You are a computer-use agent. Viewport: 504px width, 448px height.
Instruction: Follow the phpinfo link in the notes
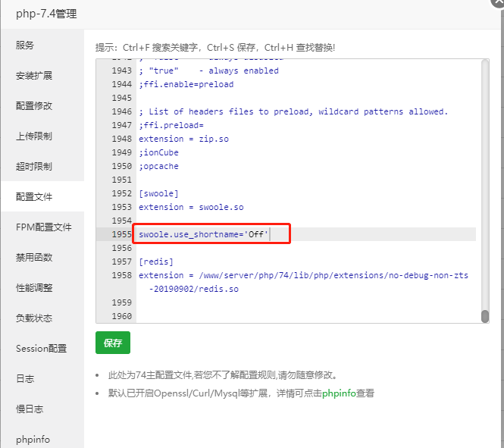339,393
